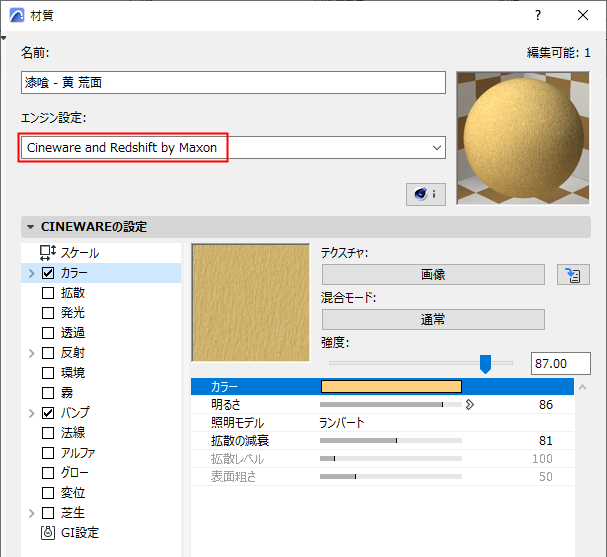Uncheck the カラー channel checkbox
The height and width of the screenshot is (557, 607).
pyautogui.click(x=48, y=273)
